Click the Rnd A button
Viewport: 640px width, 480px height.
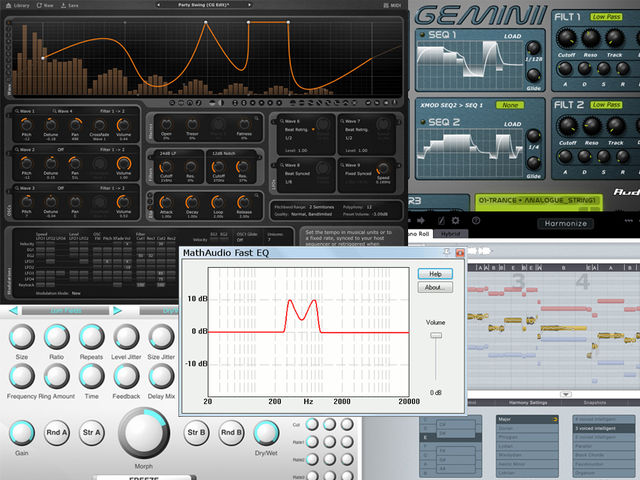point(57,433)
